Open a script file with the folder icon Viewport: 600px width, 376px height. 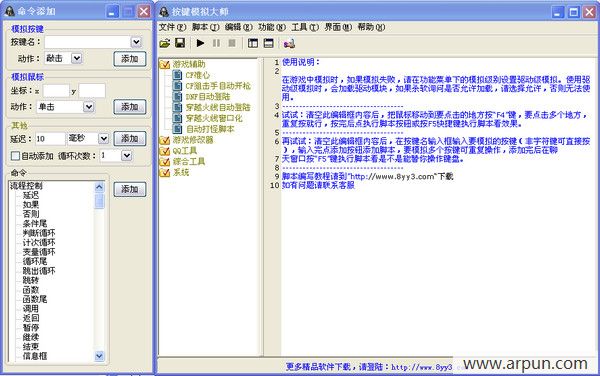165,43
